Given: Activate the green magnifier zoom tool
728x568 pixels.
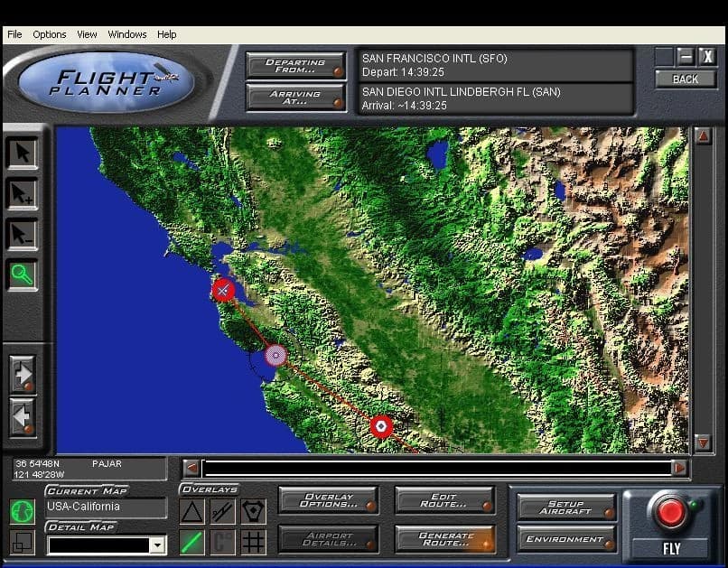Looking at the screenshot, I should pos(23,275).
